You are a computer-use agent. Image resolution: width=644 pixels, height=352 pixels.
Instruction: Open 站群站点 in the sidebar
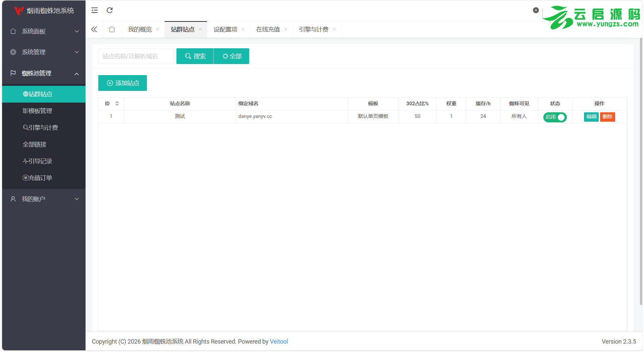tap(44, 94)
